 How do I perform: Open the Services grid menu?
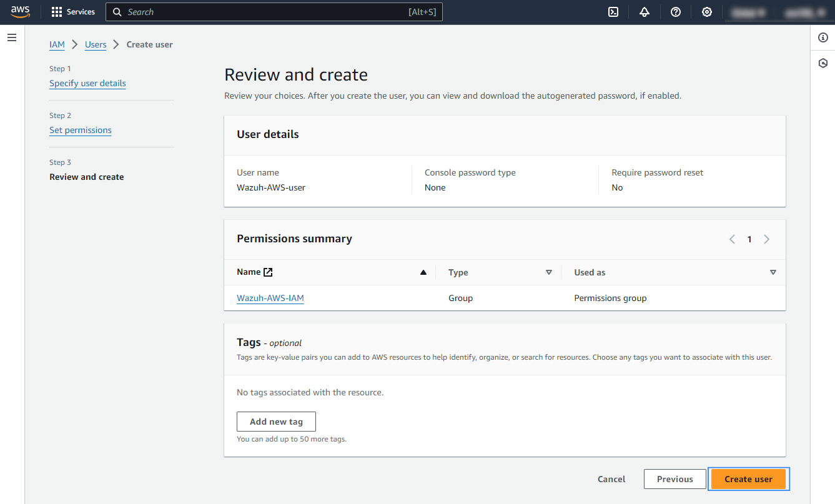click(73, 12)
